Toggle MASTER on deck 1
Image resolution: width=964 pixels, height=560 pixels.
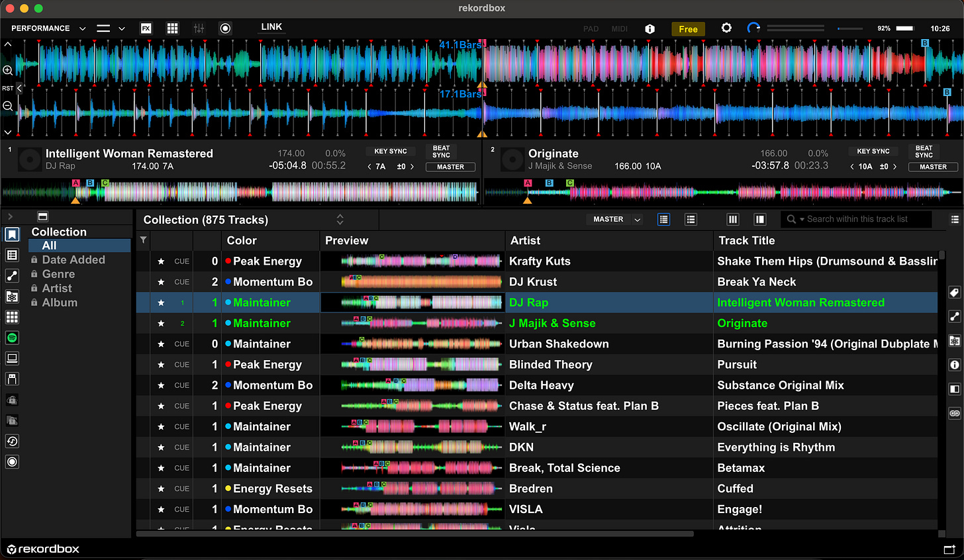450,167
